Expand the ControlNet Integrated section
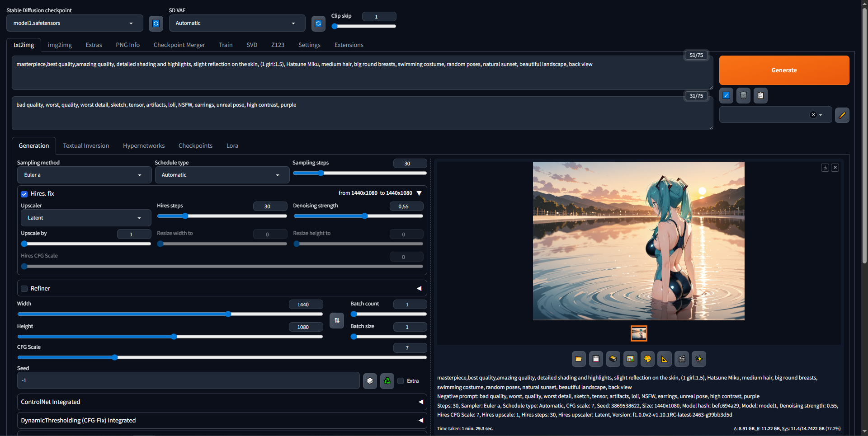Viewport: 868px width, 436px height. 222,402
